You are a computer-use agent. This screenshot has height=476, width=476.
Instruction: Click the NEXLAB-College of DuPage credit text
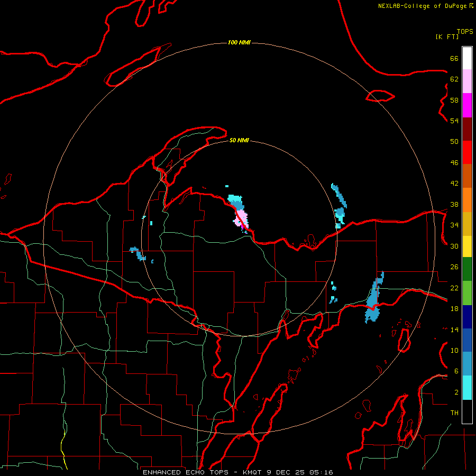[425, 6]
